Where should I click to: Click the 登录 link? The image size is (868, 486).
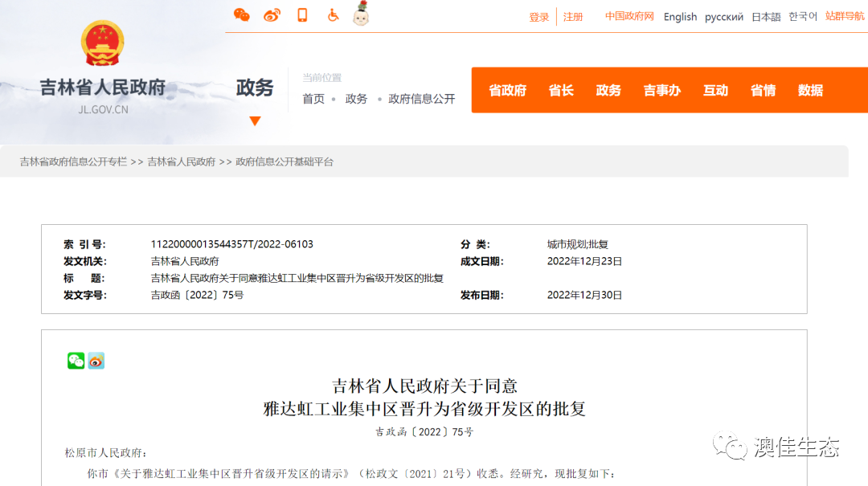[538, 16]
